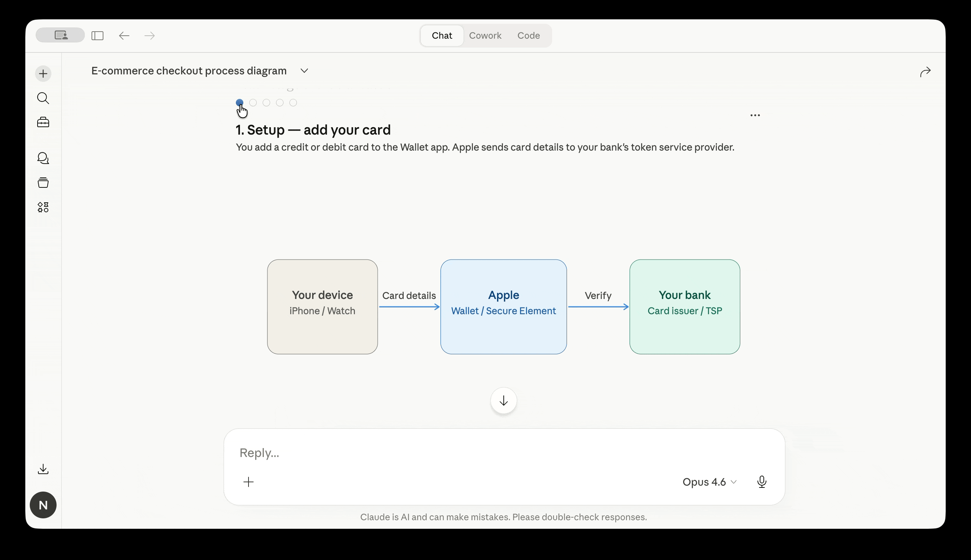Open the toolbox icon in sidebar

(43, 122)
